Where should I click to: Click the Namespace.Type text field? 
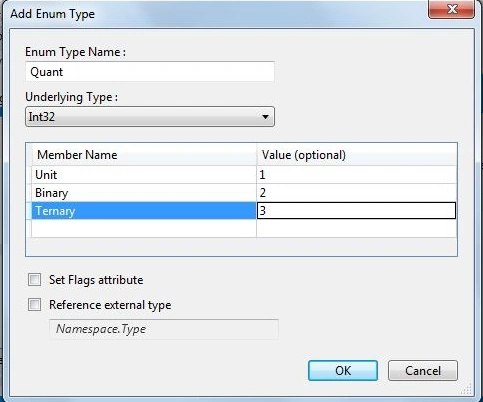[x=164, y=329]
